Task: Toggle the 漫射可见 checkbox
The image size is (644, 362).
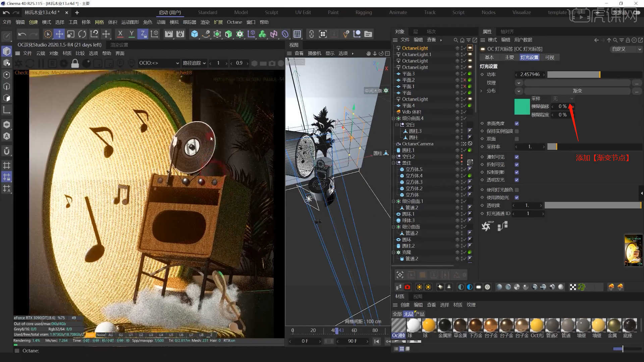Action: click(517, 157)
